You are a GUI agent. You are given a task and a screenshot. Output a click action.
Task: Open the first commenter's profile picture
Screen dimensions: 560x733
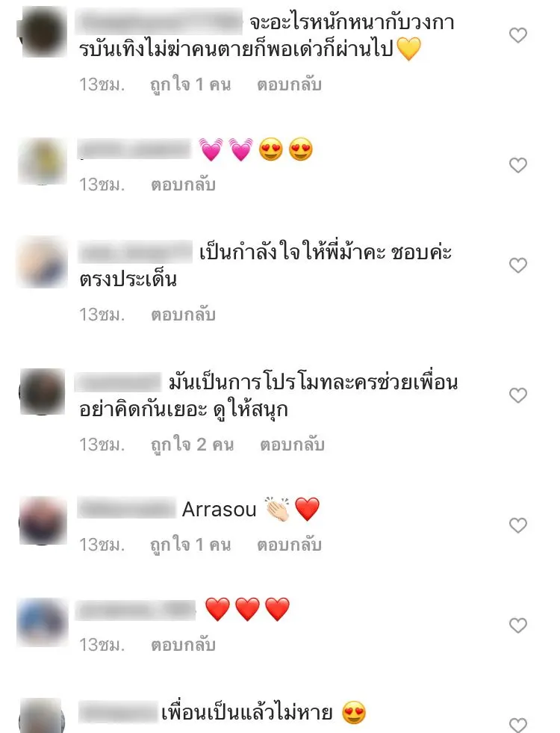pyautogui.click(x=43, y=31)
